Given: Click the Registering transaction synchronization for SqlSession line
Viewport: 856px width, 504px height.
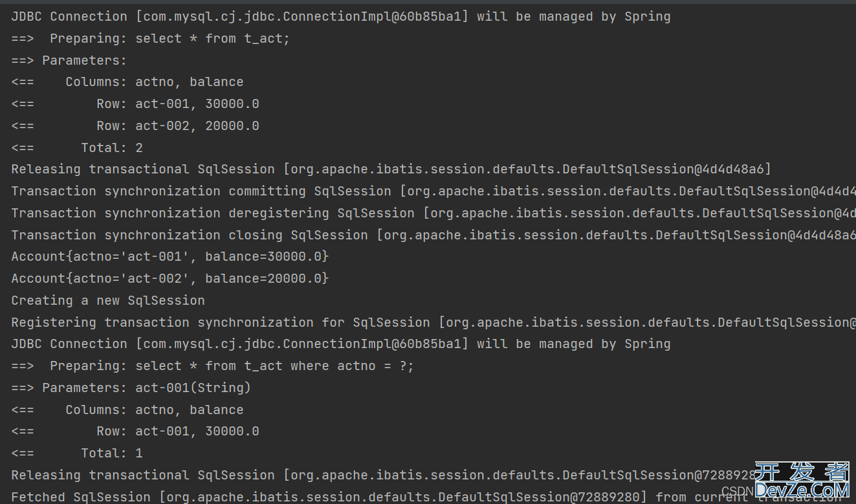Looking at the screenshot, I should tap(433, 322).
